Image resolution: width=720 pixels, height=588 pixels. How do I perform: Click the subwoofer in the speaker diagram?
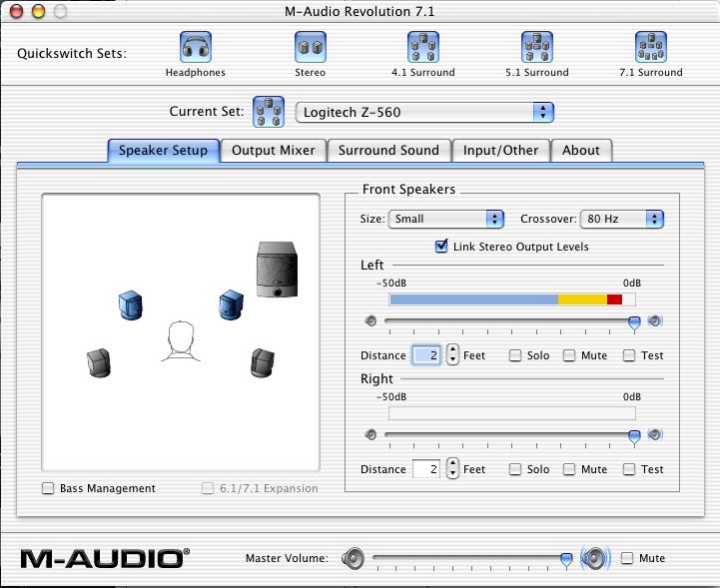(277, 270)
